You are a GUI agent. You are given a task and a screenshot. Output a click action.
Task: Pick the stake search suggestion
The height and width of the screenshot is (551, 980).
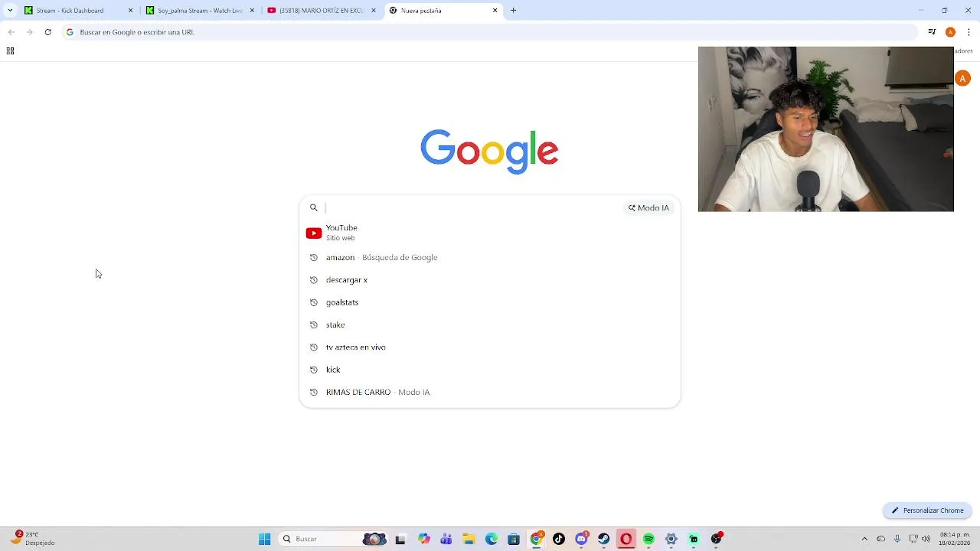(x=490, y=324)
